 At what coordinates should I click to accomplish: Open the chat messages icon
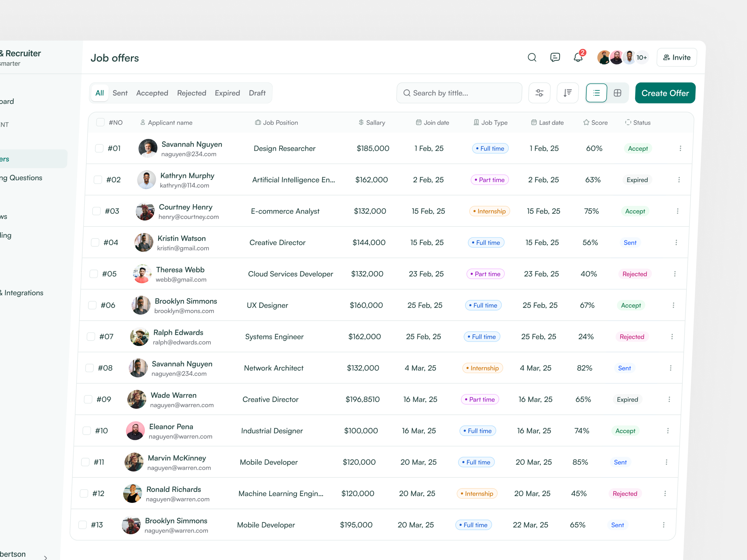click(555, 57)
